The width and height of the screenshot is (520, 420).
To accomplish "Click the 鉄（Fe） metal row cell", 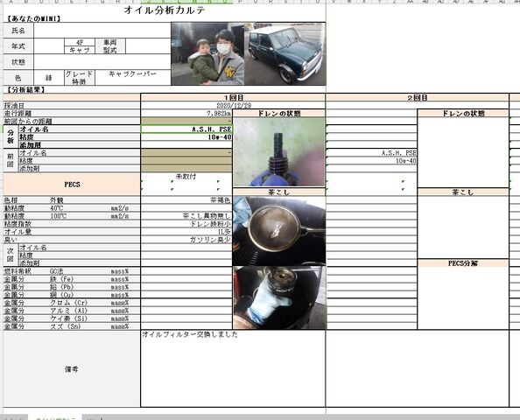I will point(61,279).
